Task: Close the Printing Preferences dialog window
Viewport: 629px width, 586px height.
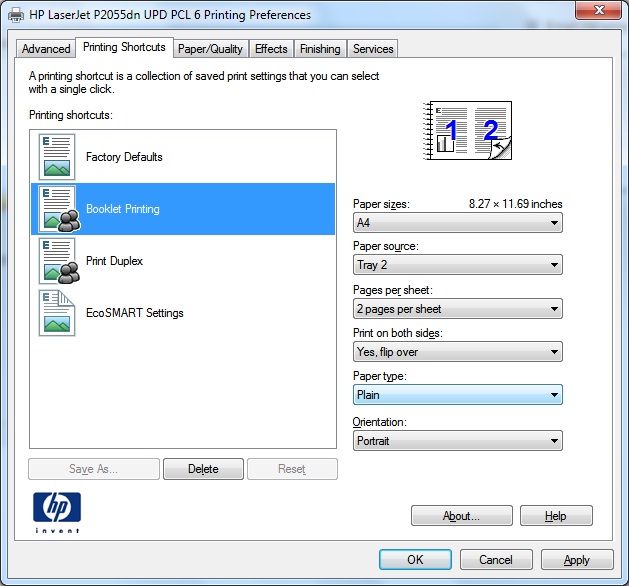Action: (x=599, y=10)
